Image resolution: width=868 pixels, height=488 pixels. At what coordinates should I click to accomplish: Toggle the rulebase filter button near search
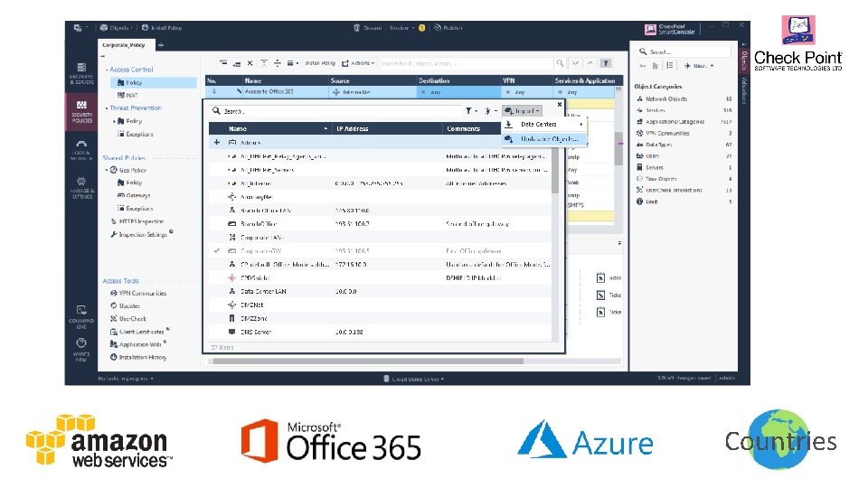606,63
